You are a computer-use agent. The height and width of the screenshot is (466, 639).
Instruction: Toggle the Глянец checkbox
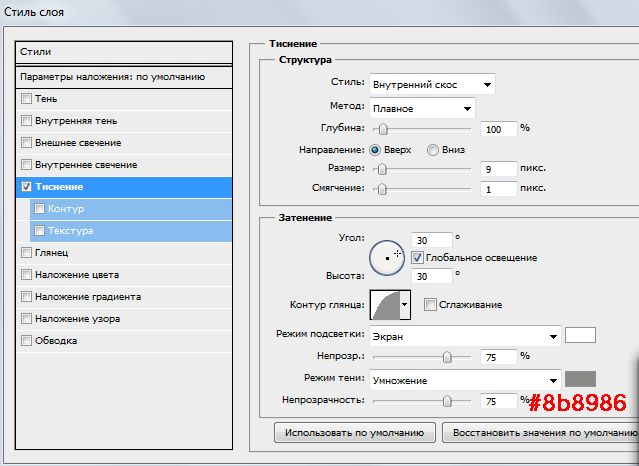pyautogui.click(x=26, y=253)
